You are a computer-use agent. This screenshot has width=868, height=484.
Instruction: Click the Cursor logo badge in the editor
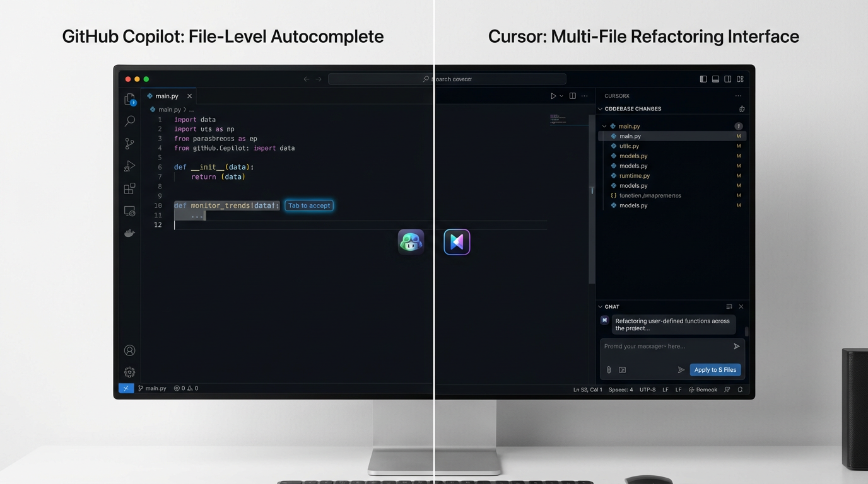[x=457, y=241]
